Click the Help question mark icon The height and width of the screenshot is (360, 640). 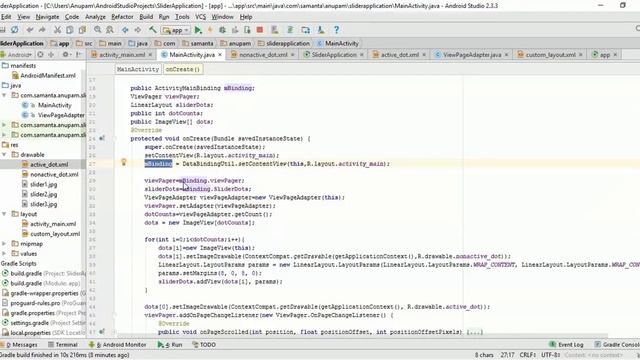click(336, 30)
